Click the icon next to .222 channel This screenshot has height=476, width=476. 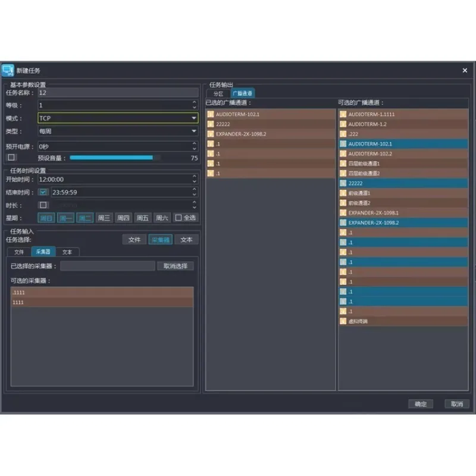coord(343,134)
